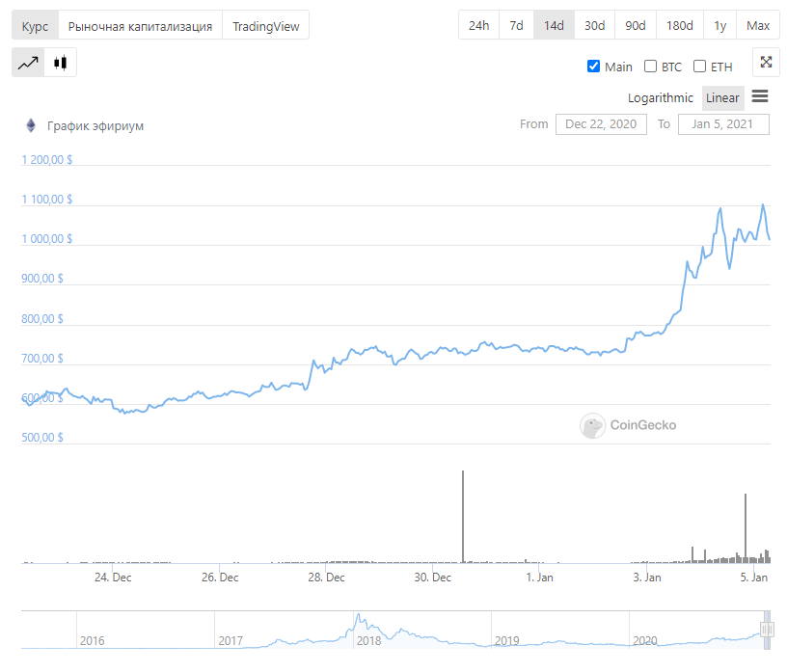Click the 26. Dec date label
This screenshot has height=672, width=787.
(x=220, y=578)
